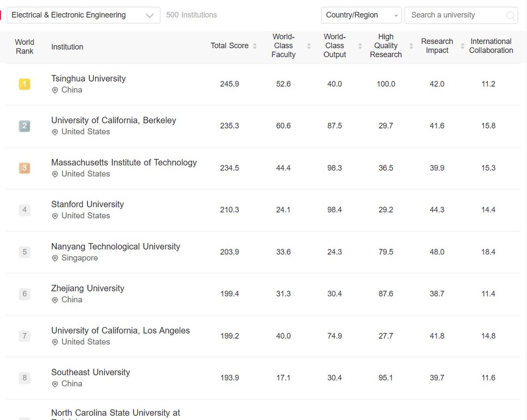Click the search magnifier icon
The image size is (527, 420).
tap(510, 15)
